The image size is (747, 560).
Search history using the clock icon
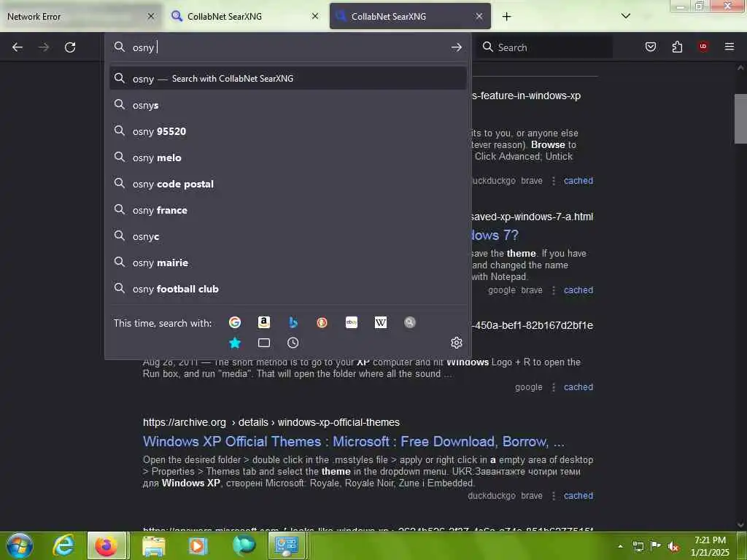pos(293,343)
